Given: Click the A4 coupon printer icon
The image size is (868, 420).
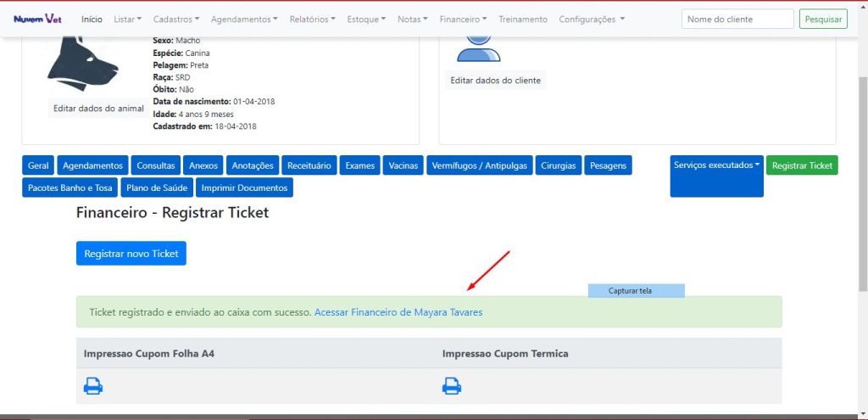Looking at the screenshot, I should pos(93,386).
